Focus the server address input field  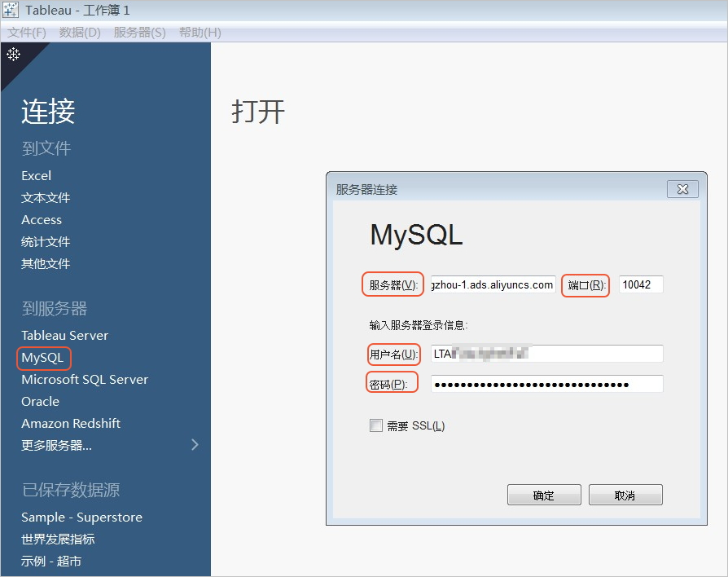[493, 284]
